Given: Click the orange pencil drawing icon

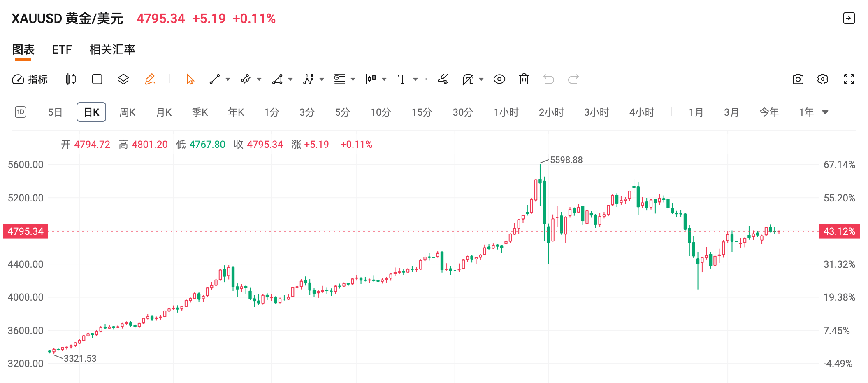Looking at the screenshot, I should (x=150, y=79).
